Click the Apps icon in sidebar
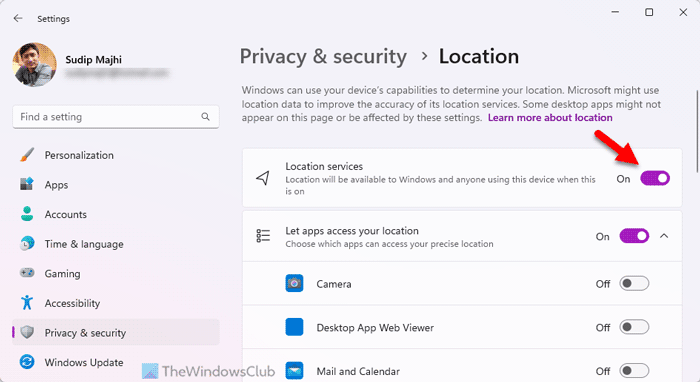This screenshot has height=382, width=700. point(27,184)
